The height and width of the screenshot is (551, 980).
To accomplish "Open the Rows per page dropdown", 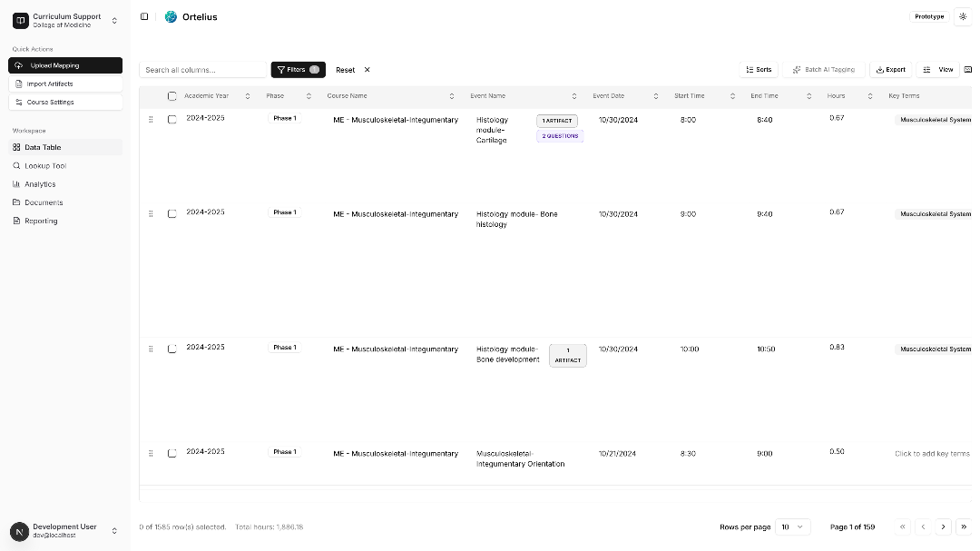I will 791,526.
